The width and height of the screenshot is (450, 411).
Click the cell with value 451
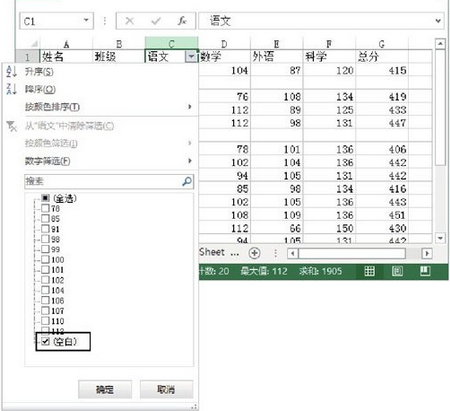pyautogui.click(x=382, y=215)
